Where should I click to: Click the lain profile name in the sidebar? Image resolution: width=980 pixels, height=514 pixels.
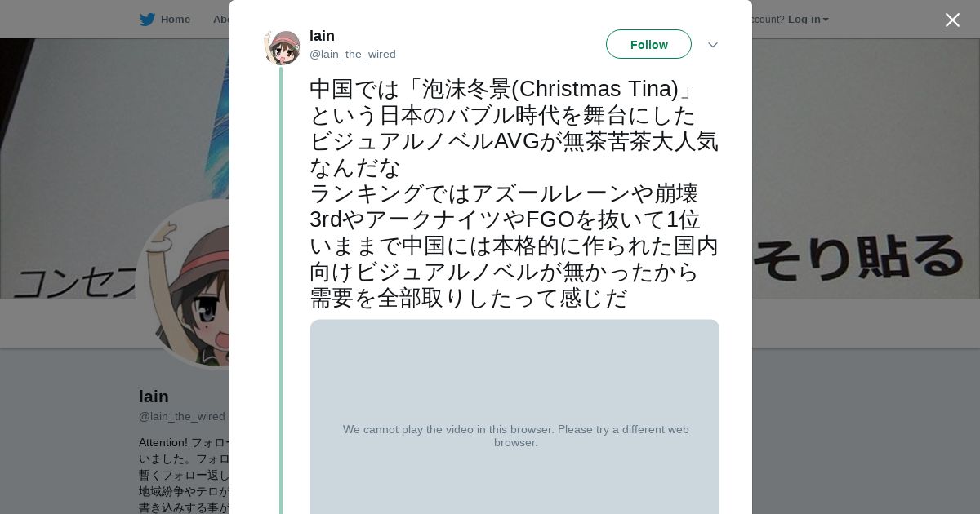click(154, 397)
